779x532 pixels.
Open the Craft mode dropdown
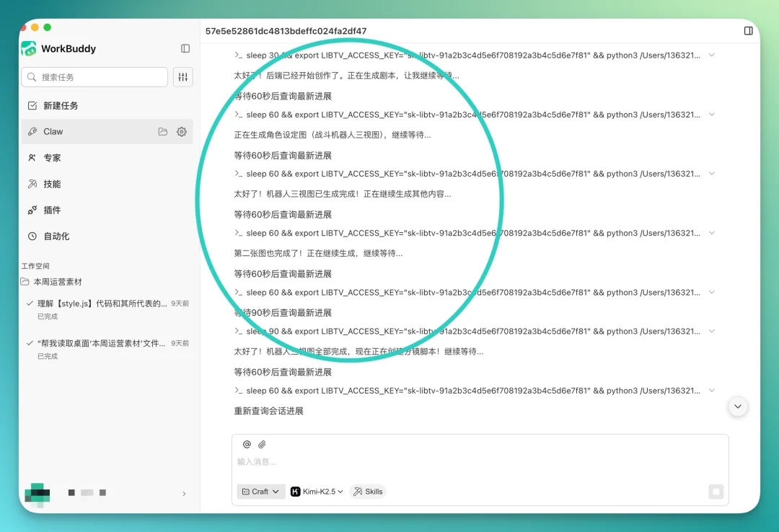pos(260,492)
